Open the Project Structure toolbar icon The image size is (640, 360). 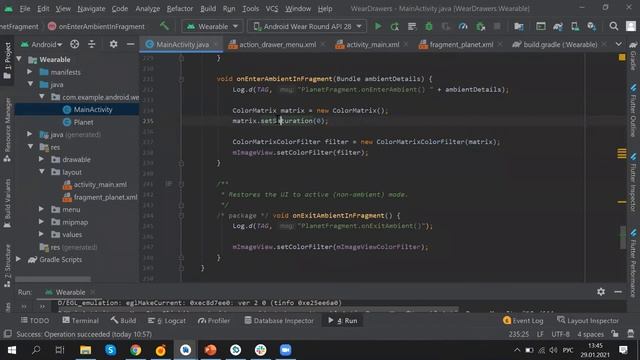click(x=519, y=27)
